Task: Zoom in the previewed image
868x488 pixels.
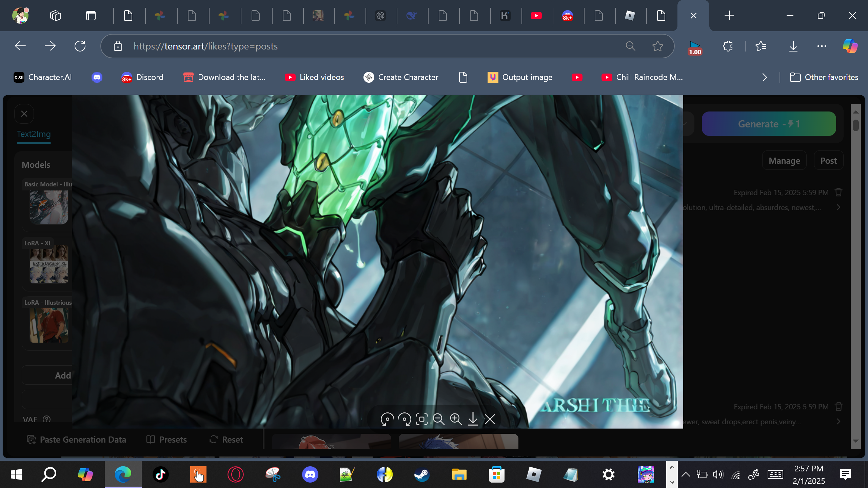Action: tap(456, 419)
